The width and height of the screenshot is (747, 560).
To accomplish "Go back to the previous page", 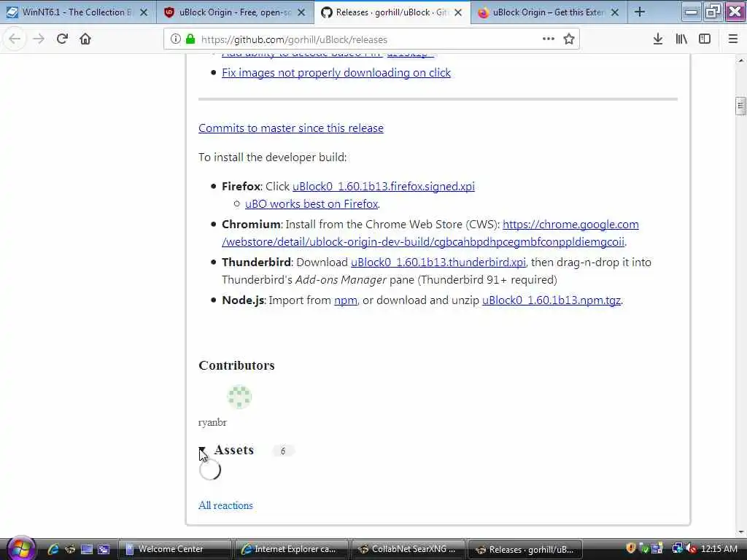I will (15, 39).
